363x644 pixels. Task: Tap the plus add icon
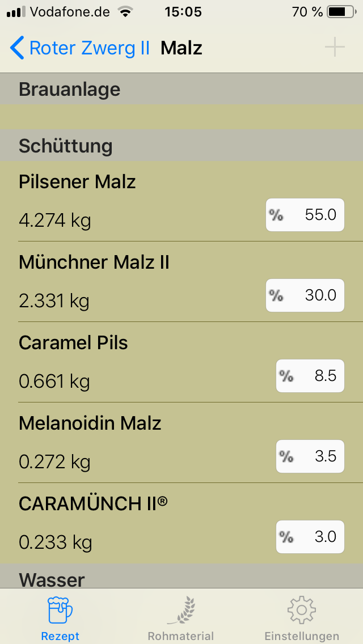tap(335, 48)
